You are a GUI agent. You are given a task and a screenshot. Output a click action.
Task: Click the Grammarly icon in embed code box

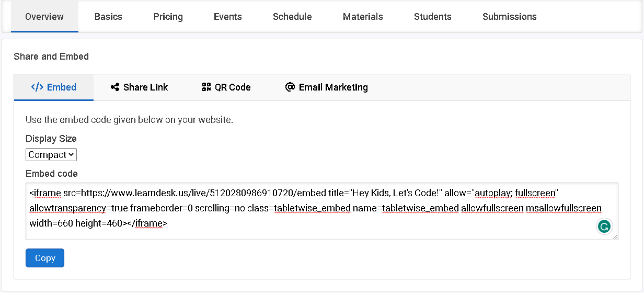click(x=604, y=227)
